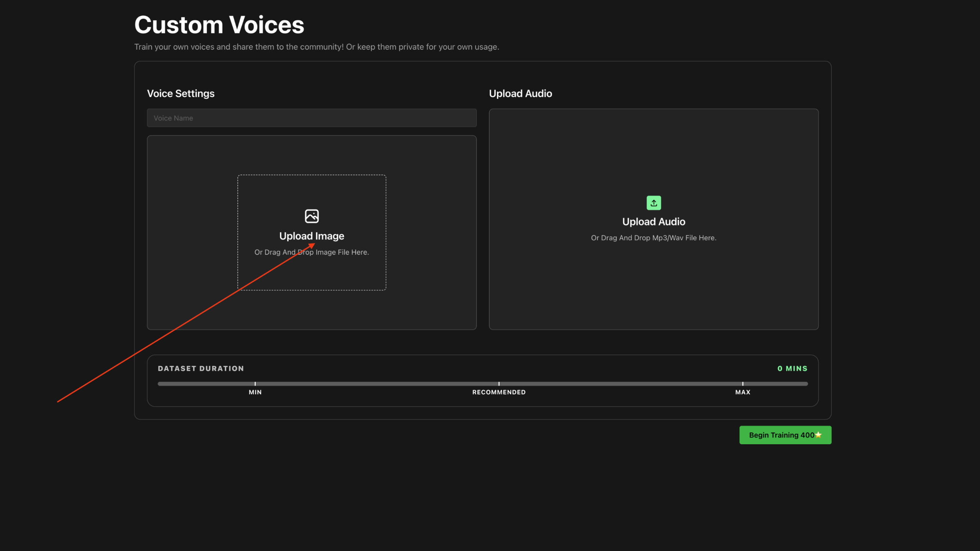Click the 'Train your own voices' subtitle text
This screenshot has height=551, width=980.
[x=317, y=47]
